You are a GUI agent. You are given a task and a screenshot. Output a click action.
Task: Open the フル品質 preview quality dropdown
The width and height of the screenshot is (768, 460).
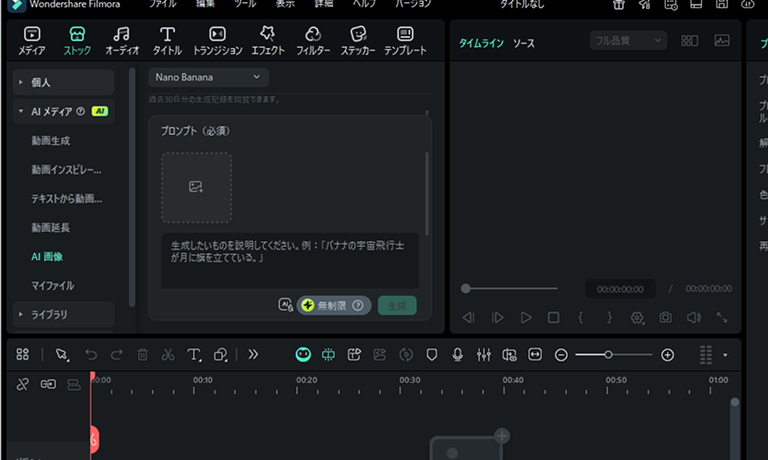627,41
